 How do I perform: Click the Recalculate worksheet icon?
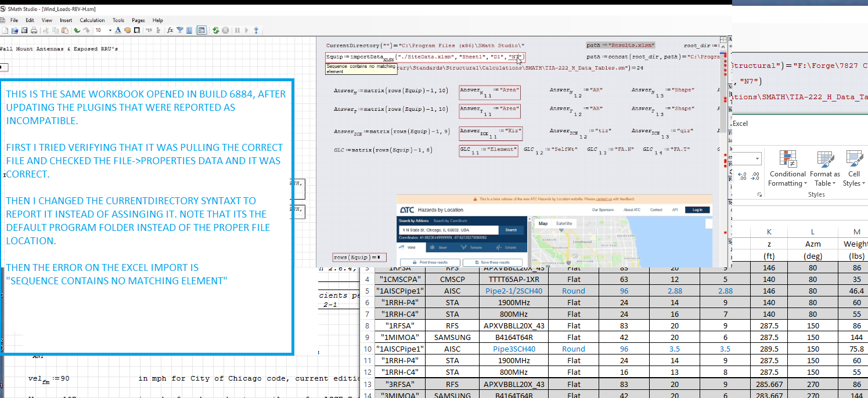215,30
